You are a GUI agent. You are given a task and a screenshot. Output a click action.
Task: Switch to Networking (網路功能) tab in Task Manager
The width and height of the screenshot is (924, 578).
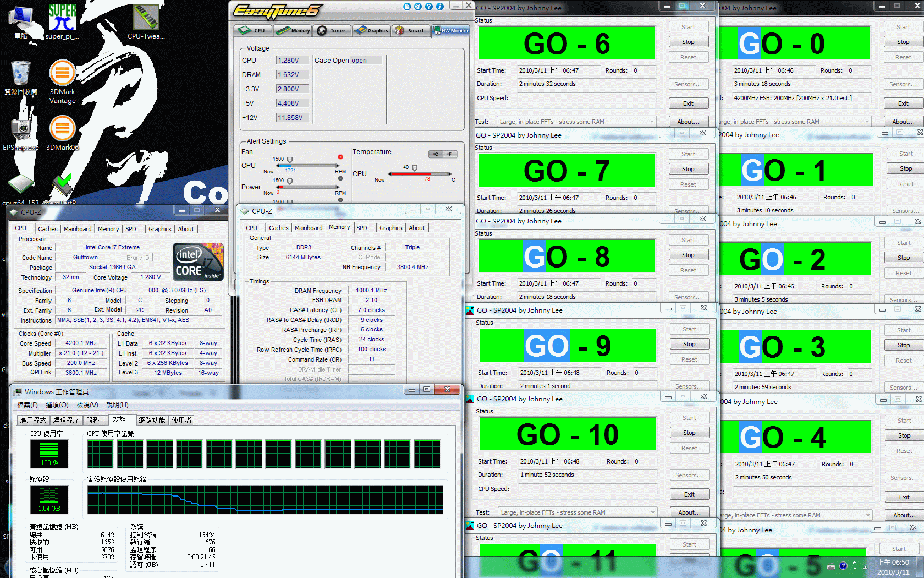pyautogui.click(x=152, y=421)
